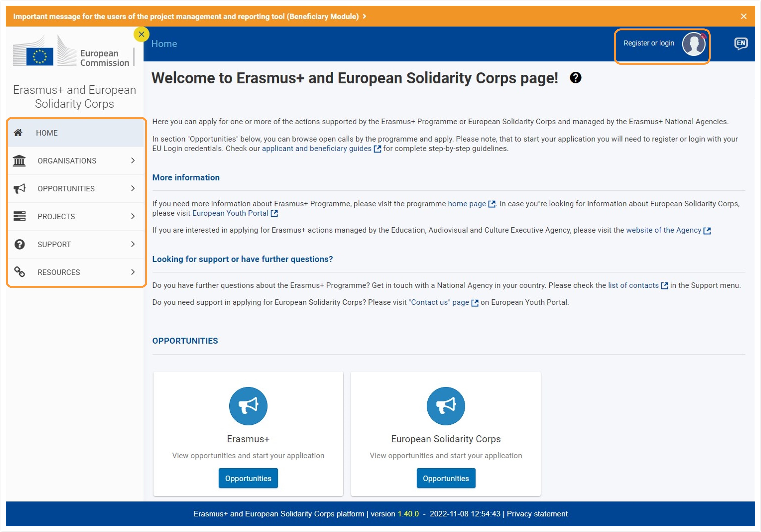Click external icon after website of the Agency
Screen dimensions: 761x532
tap(707, 231)
